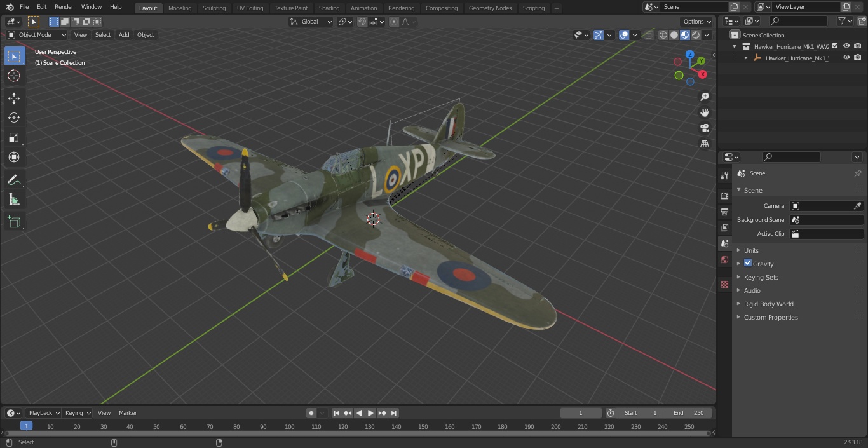The width and height of the screenshot is (868, 448).
Task: Click the select tweak tool header icon
Action: pyautogui.click(x=34, y=22)
